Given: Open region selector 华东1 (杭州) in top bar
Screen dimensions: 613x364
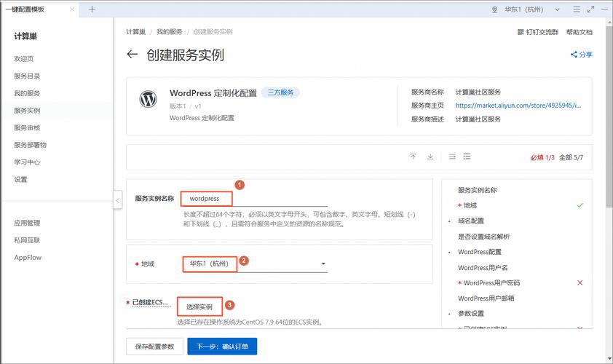Looking at the screenshot, I should (532, 9).
